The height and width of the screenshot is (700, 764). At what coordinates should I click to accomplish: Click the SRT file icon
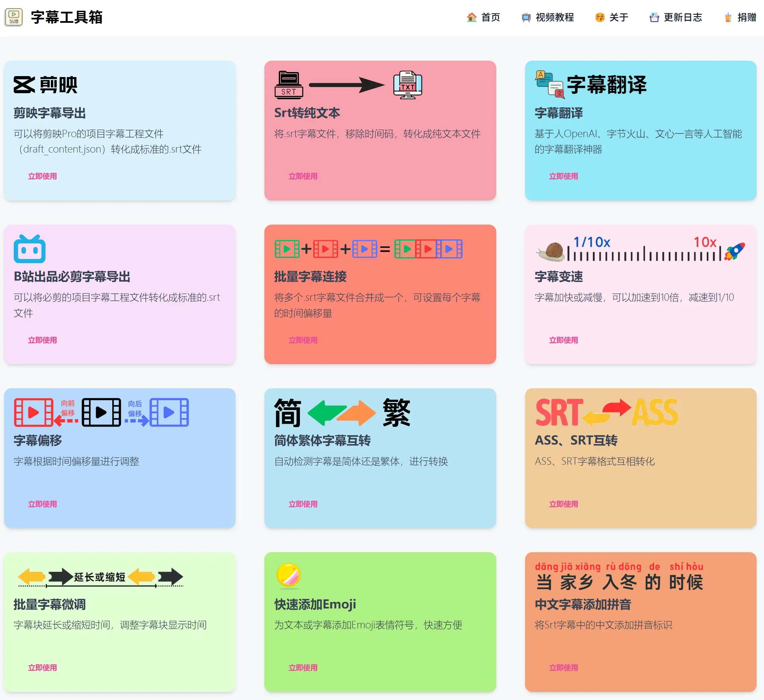click(x=289, y=85)
